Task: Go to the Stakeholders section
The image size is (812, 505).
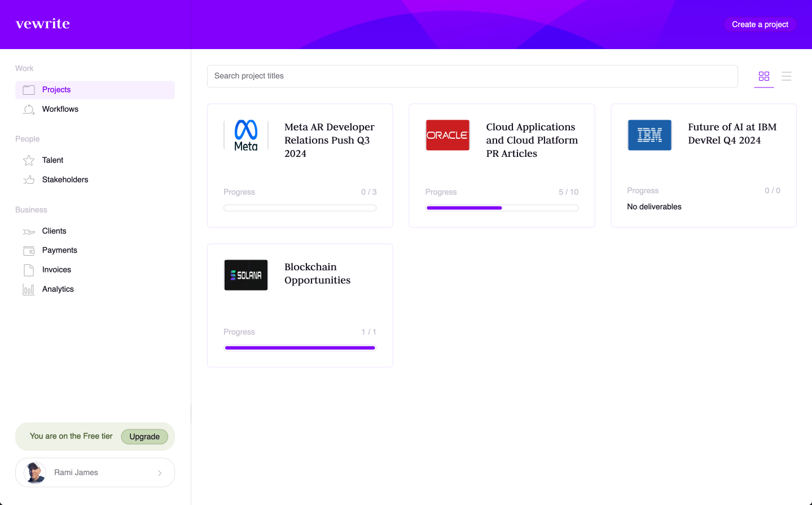Action: point(95,179)
